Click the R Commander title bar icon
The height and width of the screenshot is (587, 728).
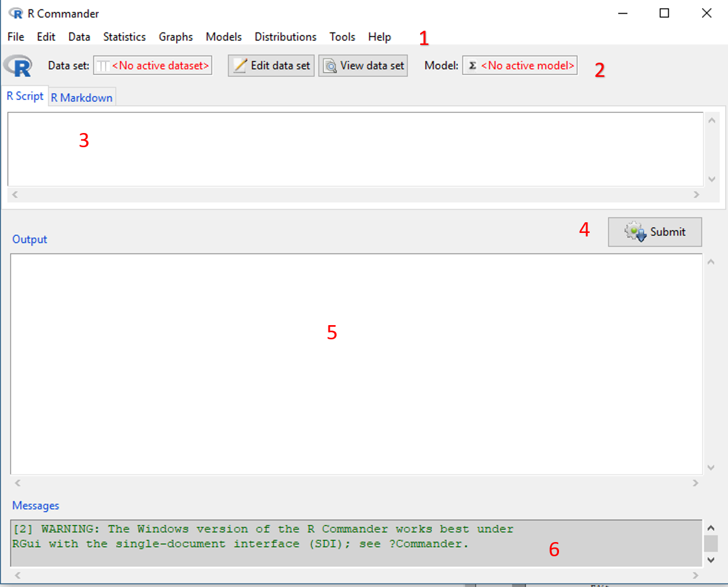coord(16,13)
